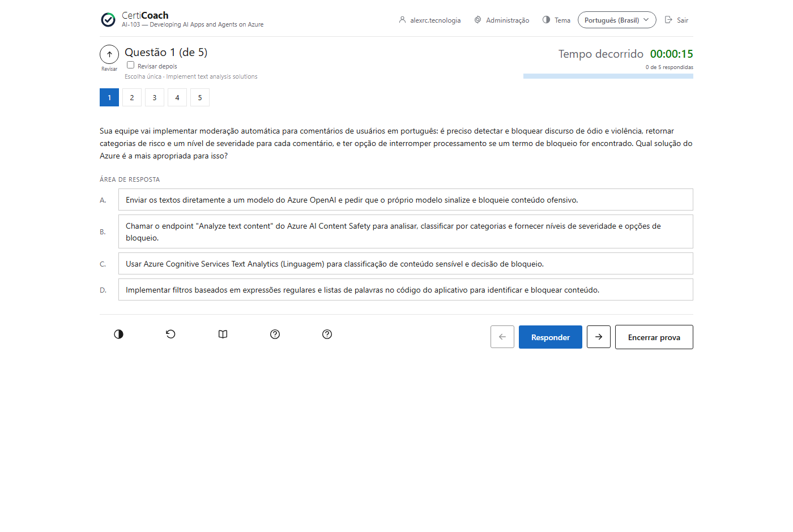The image size is (793, 532).
Task: Click the 'Tempo decorrido' label
Action: [601, 54]
